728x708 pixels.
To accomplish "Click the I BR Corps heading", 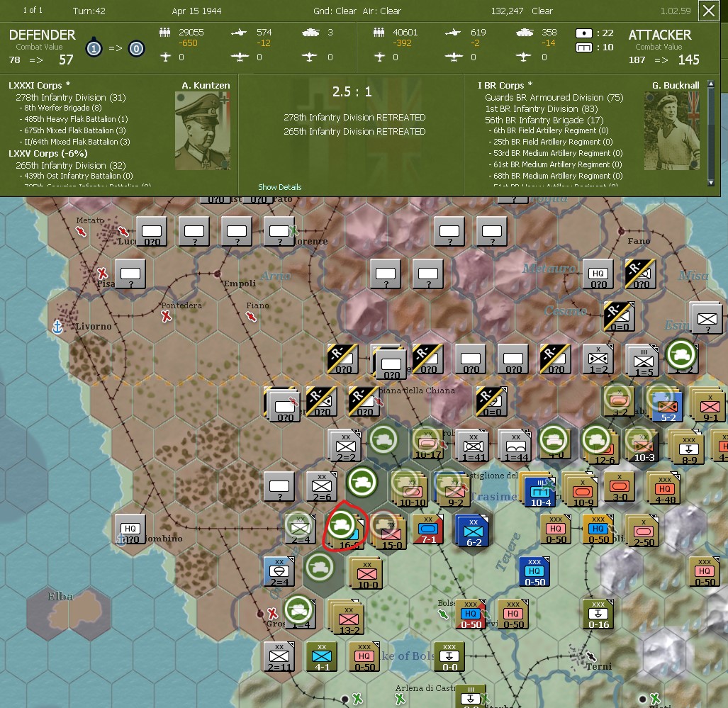I will pyautogui.click(x=505, y=86).
